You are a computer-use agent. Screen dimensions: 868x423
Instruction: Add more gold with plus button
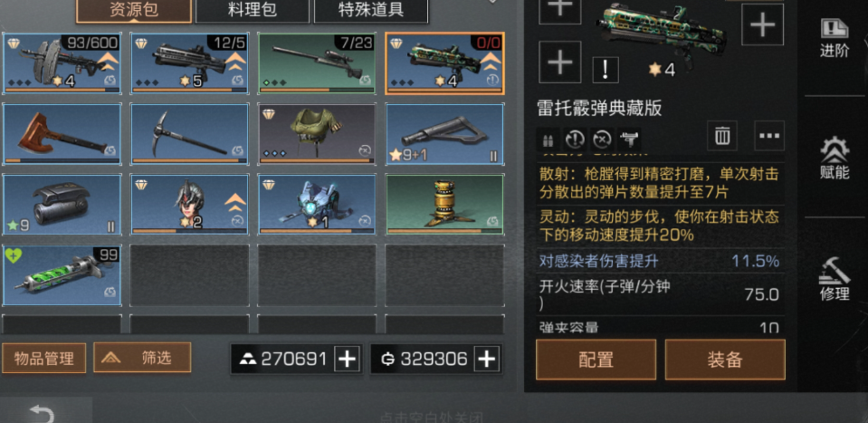(x=487, y=360)
